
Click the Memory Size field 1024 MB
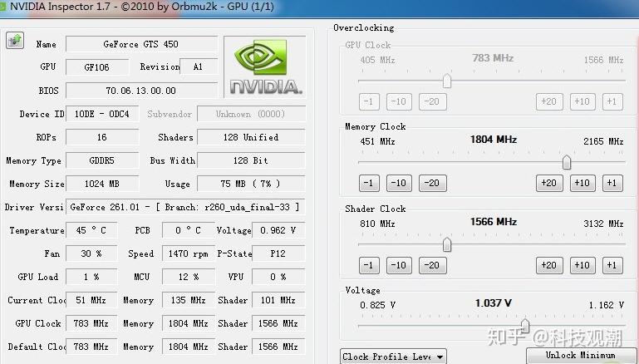click(x=102, y=184)
